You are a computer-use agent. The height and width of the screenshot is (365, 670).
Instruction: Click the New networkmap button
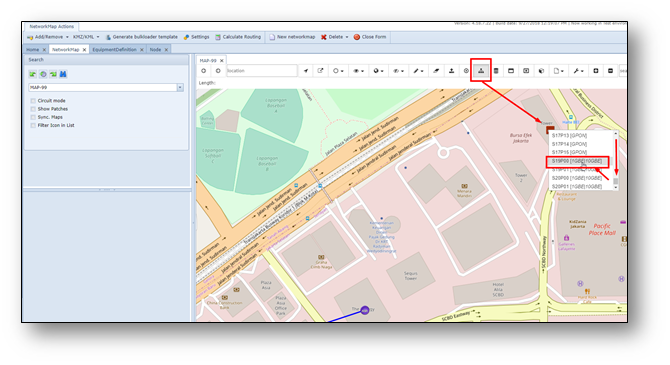[x=292, y=37]
